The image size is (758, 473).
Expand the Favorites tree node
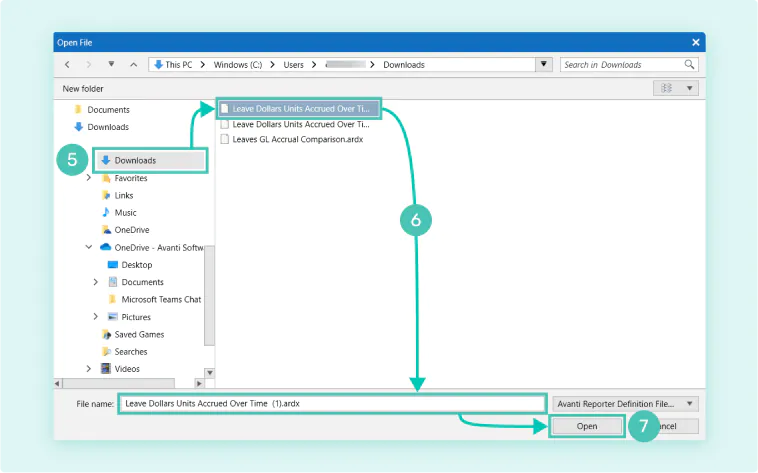88,178
